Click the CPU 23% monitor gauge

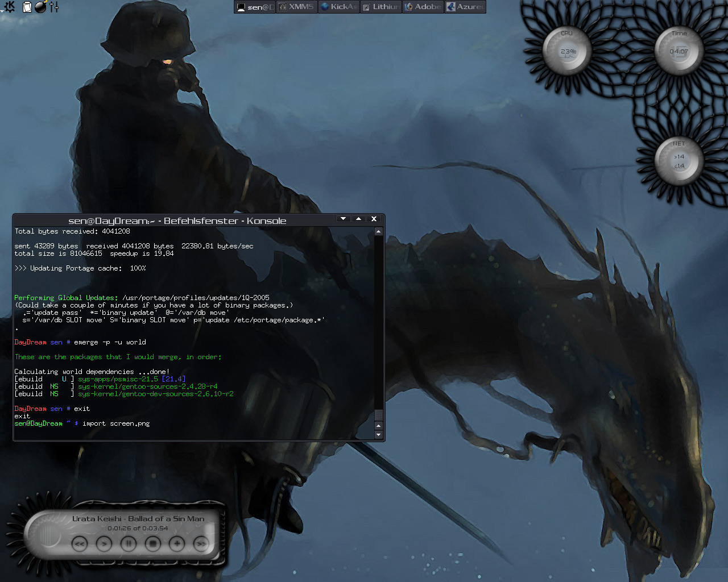[x=567, y=51]
